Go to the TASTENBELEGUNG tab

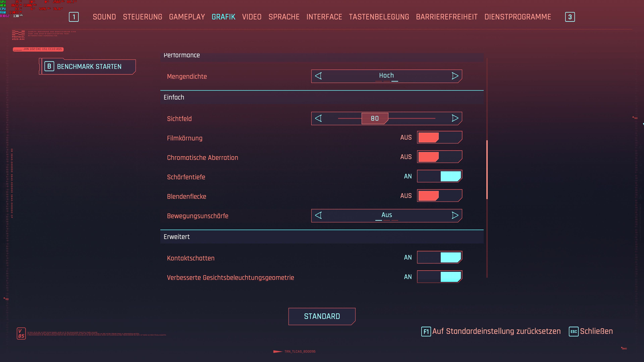pos(379,17)
